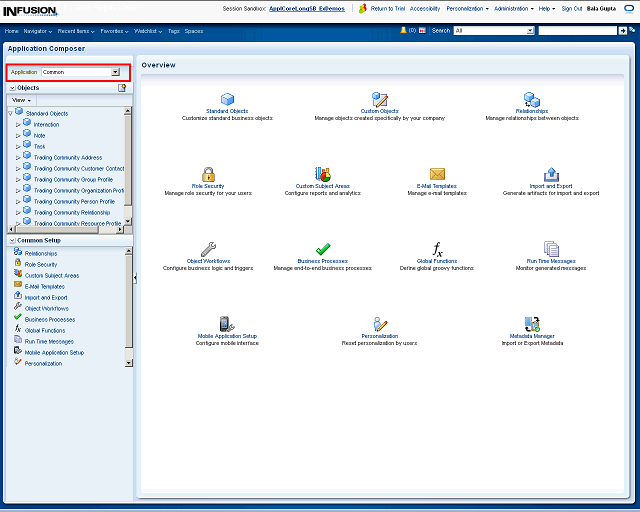This screenshot has height=512, width=640.
Task: Expand the Trading Community Address tree node
Action: point(18,157)
